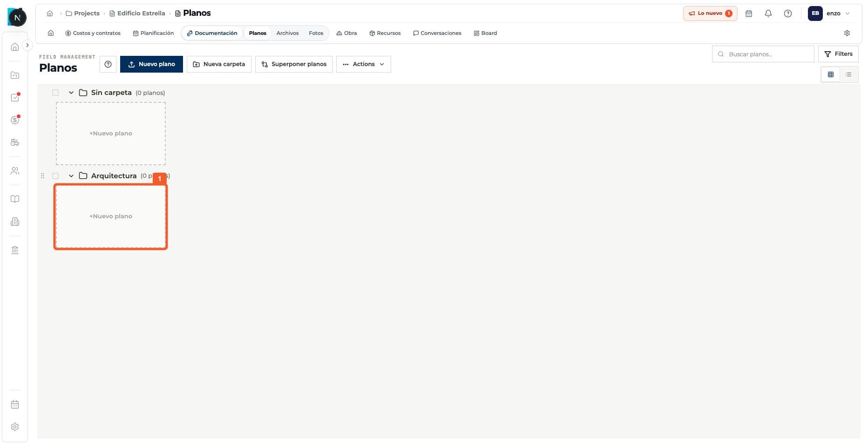The height and width of the screenshot is (444, 868).
Task: Check the Arquitectura folder checkbox
Action: click(55, 176)
